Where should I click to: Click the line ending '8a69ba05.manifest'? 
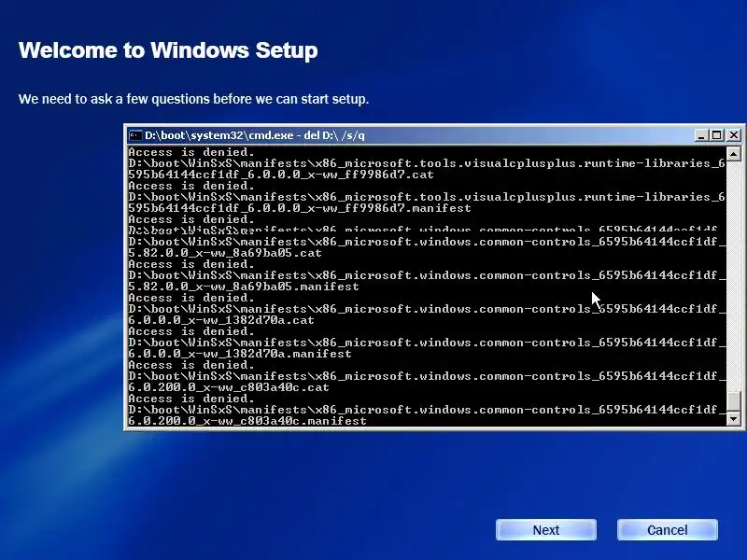point(244,287)
